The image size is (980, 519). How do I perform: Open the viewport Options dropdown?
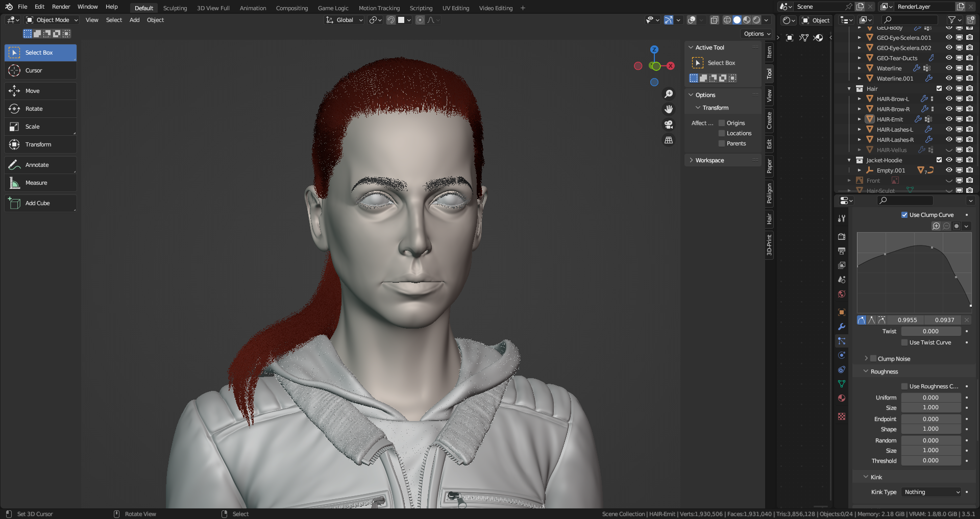(x=757, y=34)
